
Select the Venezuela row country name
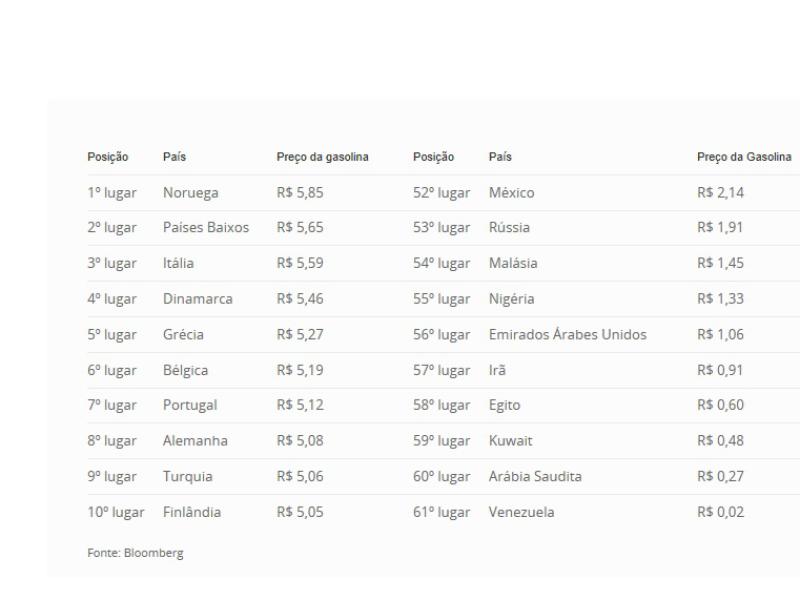click(x=521, y=512)
